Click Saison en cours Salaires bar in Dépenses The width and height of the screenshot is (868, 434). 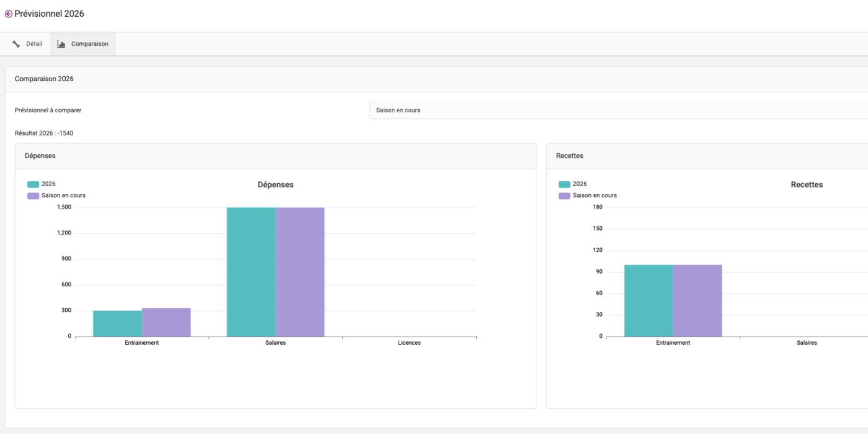[300, 272]
